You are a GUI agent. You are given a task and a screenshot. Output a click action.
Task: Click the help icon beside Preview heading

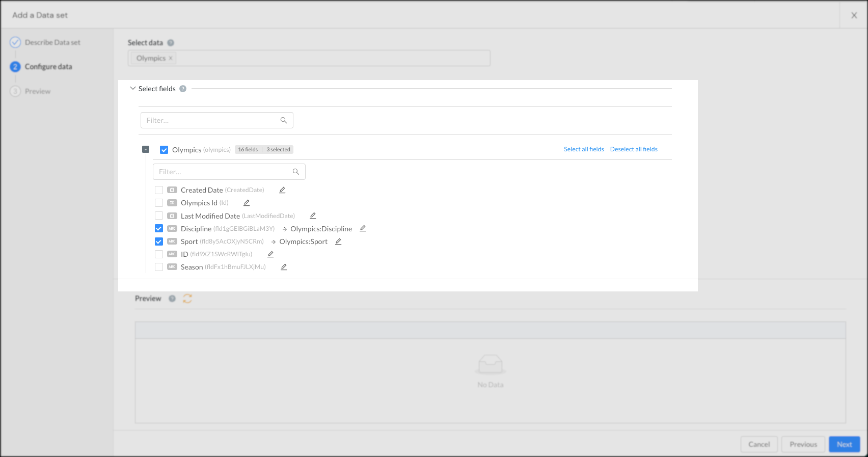coord(172,299)
